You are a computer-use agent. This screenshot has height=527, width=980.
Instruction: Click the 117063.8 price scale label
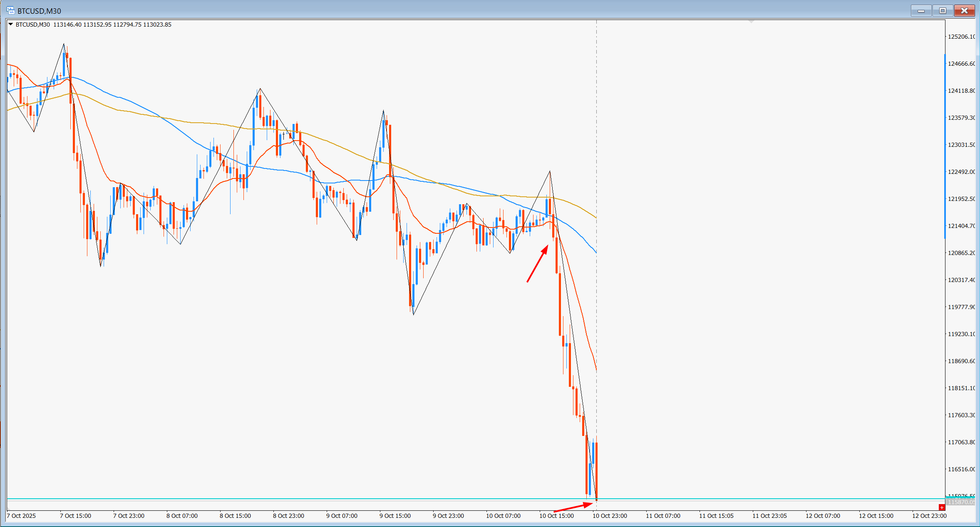tap(961, 442)
